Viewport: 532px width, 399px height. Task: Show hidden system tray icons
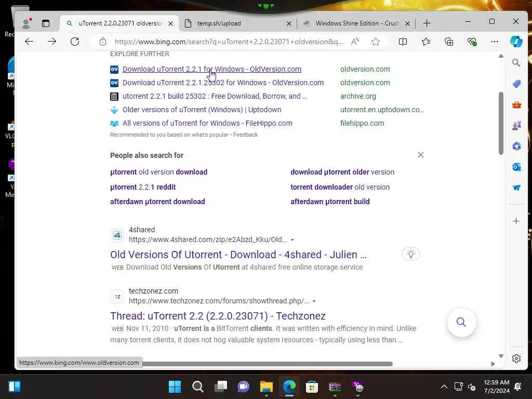tap(444, 387)
